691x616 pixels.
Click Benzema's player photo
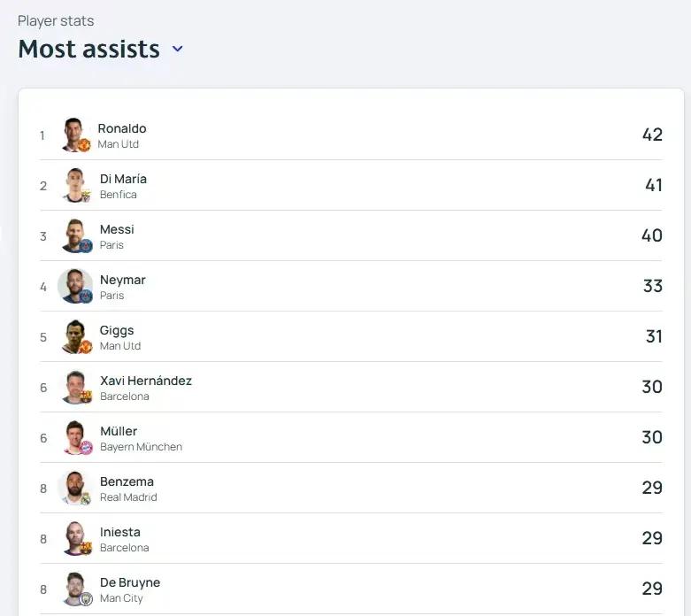click(x=75, y=489)
